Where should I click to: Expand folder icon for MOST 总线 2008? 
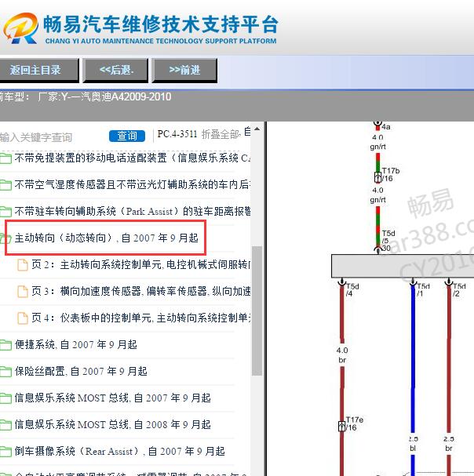5,425
